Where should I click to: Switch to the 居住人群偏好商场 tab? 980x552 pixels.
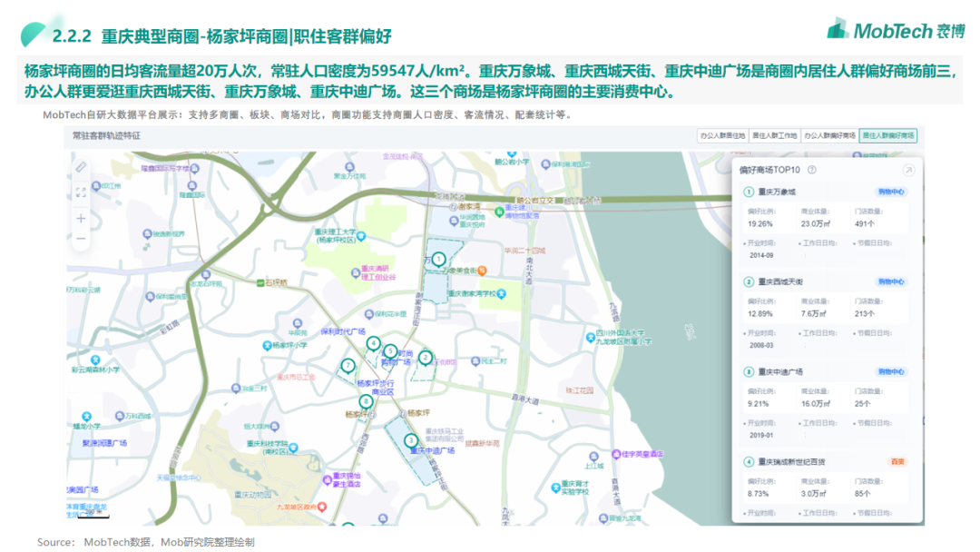(888, 135)
